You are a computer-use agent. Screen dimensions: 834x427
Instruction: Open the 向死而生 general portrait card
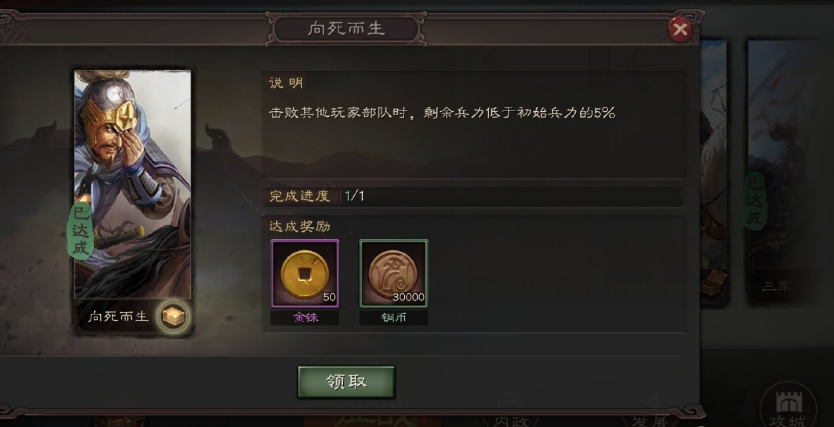coord(133,202)
